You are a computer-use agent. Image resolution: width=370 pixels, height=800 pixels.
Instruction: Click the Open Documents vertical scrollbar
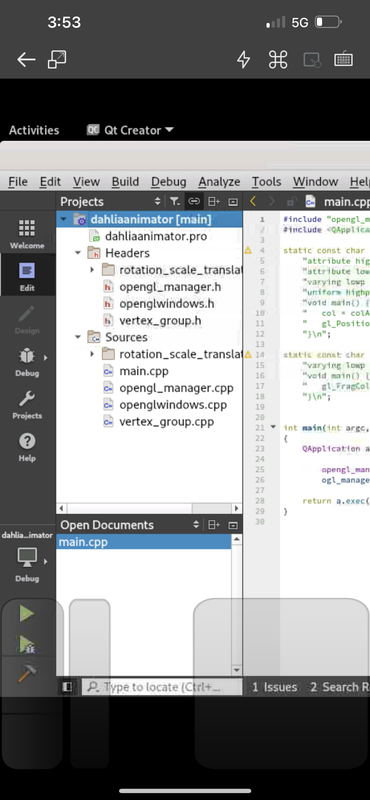tap(236, 605)
